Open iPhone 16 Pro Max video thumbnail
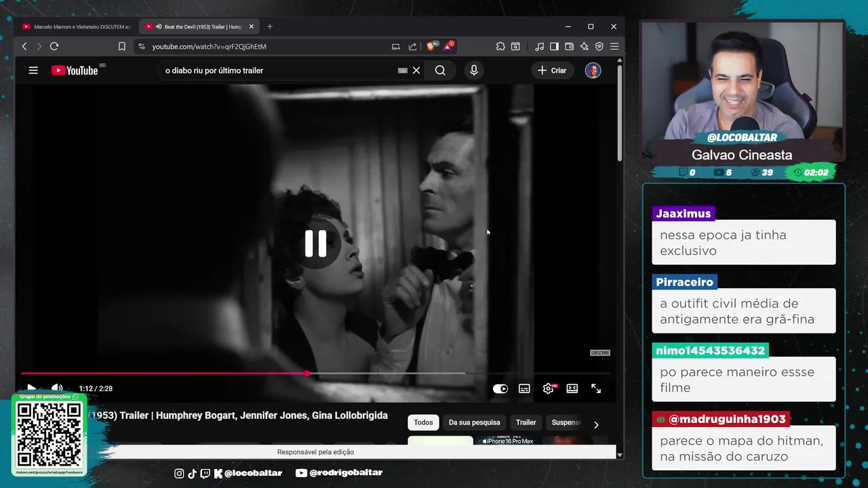 pos(508,441)
